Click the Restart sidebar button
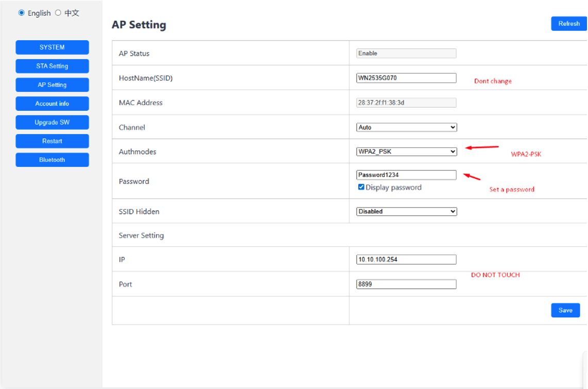Viewport: 588px width, 389px height. [x=52, y=141]
